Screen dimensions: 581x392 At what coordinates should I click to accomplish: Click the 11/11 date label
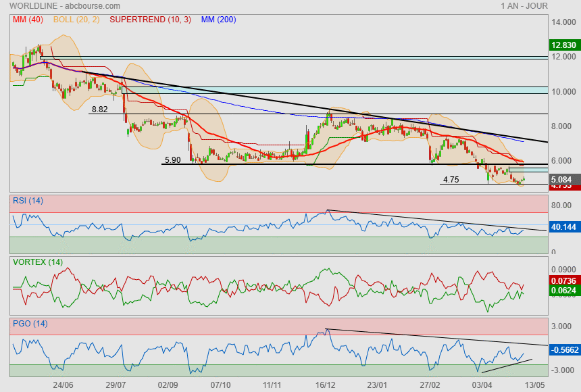click(272, 385)
